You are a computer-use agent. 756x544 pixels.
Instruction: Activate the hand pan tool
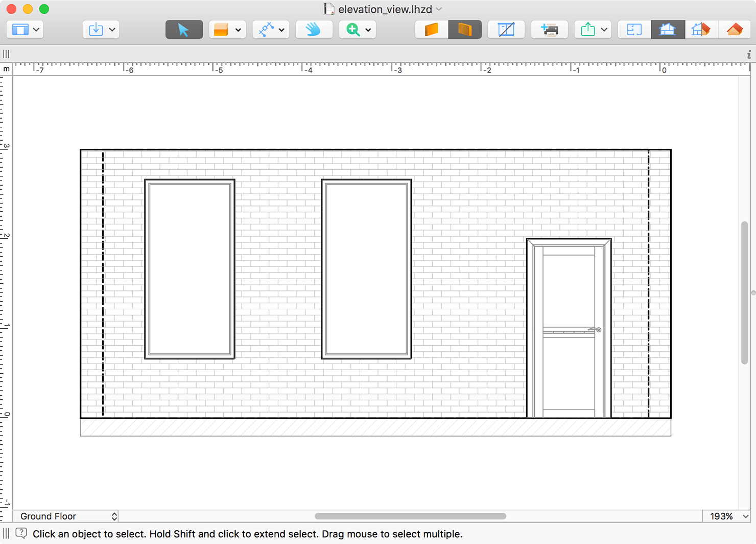click(x=314, y=30)
